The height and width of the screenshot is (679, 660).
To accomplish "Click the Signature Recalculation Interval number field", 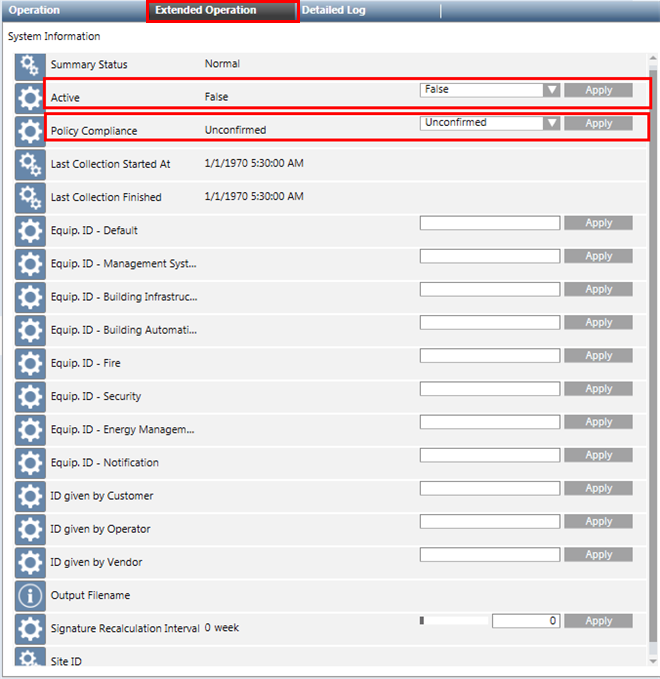I will click(525, 621).
